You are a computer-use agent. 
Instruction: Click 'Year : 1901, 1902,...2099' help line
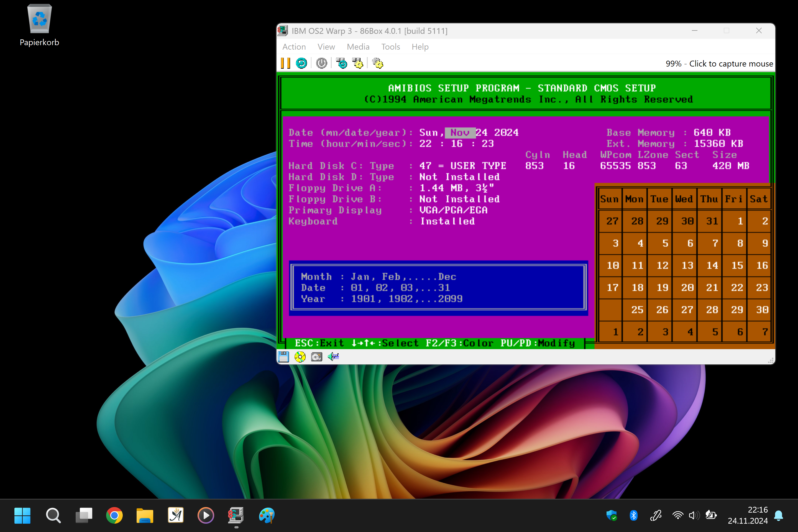(x=382, y=299)
